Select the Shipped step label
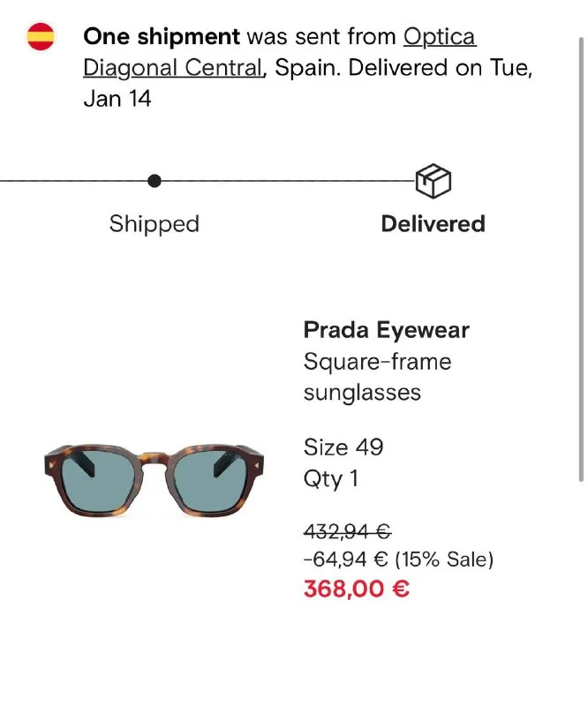This screenshot has width=588, height=706. tap(155, 224)
